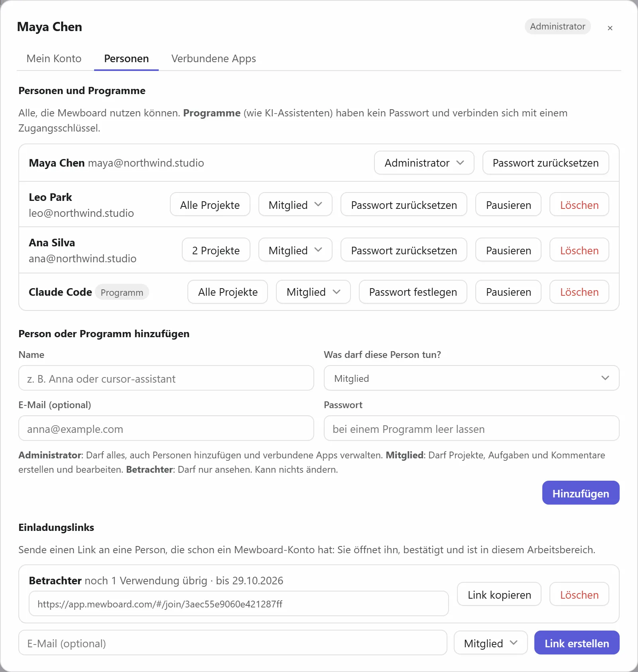This screenshot has width=638, height=672.
Task: Delete Claude Code via Löschen
Action: tap(579, 292)
